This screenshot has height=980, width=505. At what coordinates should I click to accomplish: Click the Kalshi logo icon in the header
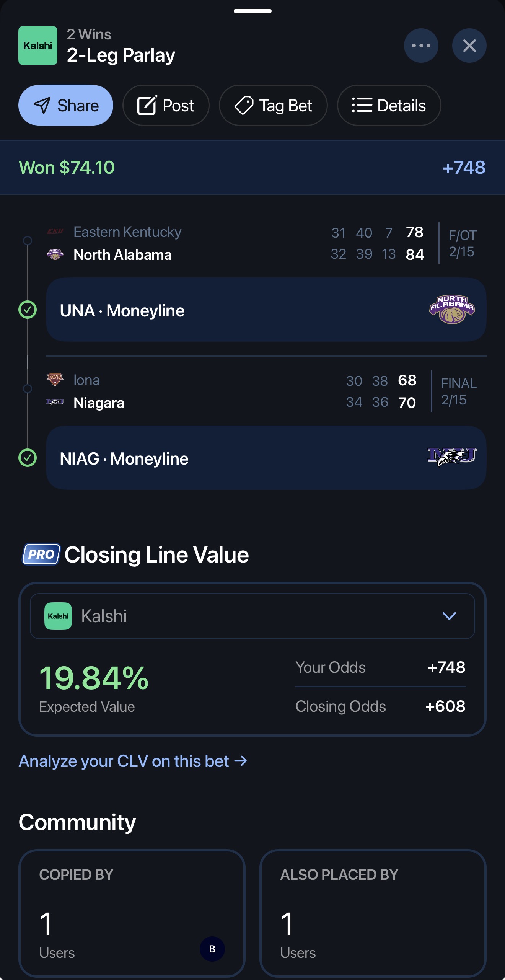pos(37,45)
